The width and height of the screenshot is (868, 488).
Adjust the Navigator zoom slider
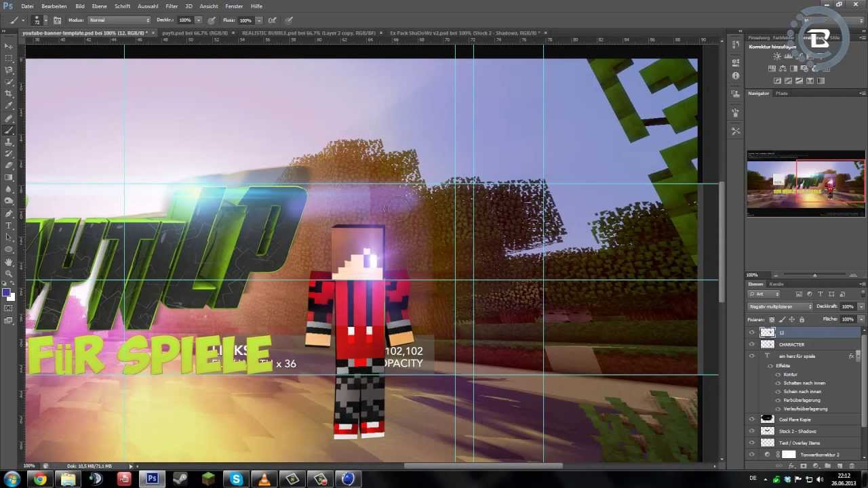click(x=814, y=275)
